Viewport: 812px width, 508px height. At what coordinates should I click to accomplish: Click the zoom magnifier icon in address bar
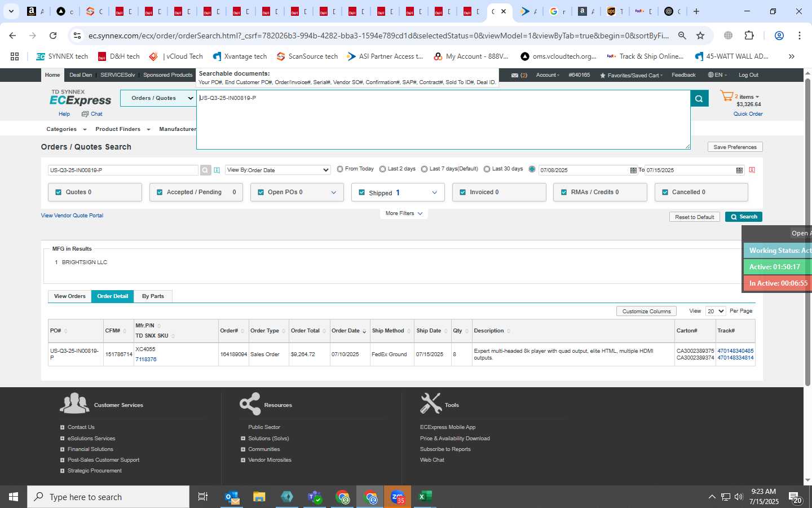pos(682,36)
